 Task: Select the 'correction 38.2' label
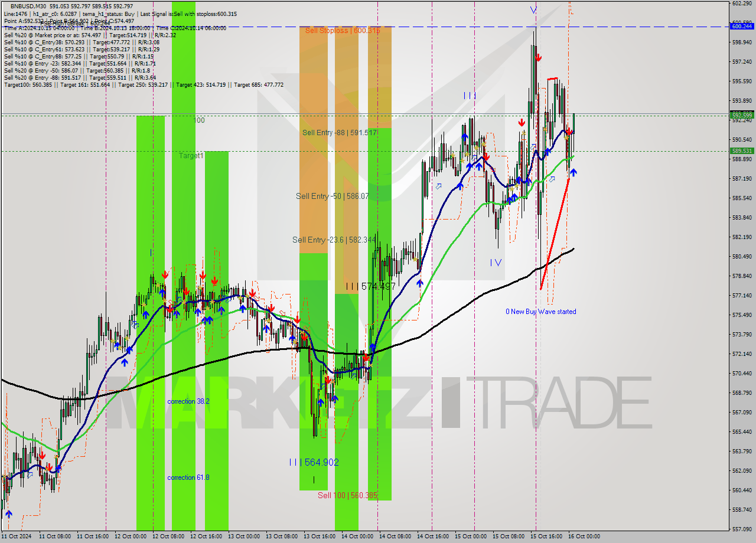188,401
